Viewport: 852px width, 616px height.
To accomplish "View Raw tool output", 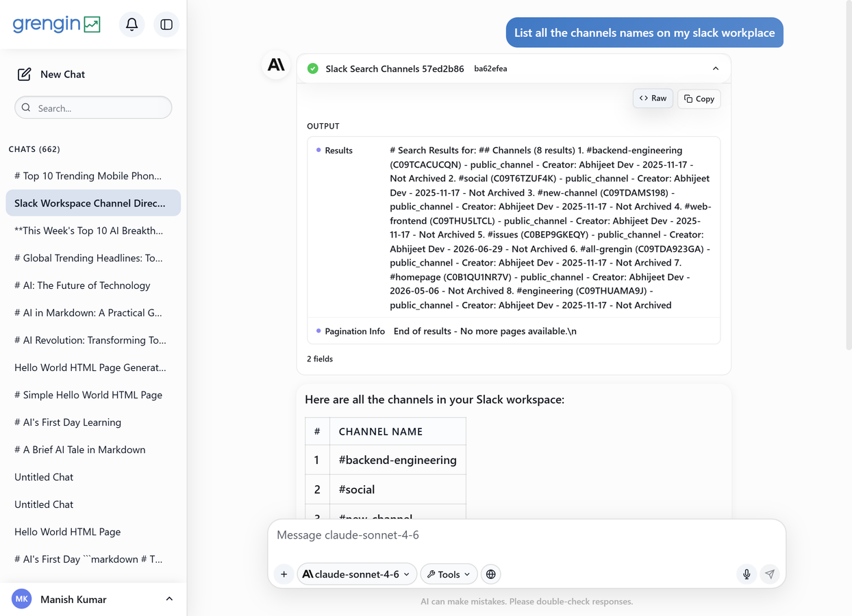I will (x=653, y=99).
